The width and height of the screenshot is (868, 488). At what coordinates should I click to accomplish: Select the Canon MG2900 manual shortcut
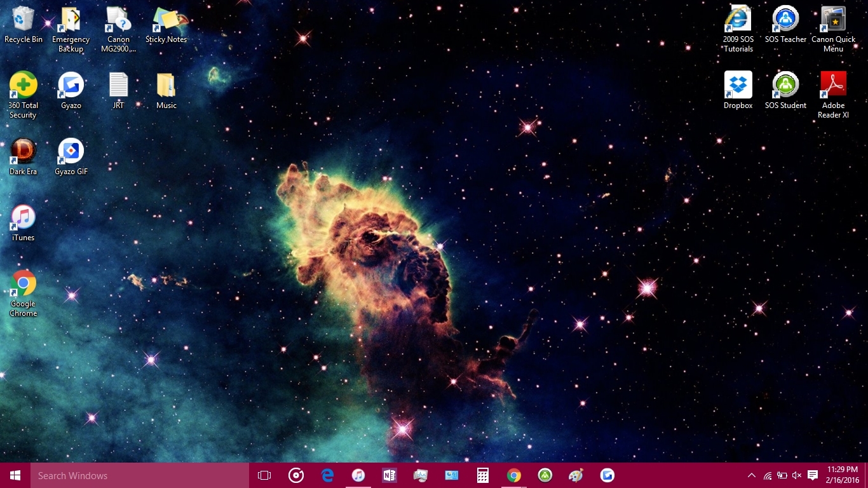tap(118, 29)
